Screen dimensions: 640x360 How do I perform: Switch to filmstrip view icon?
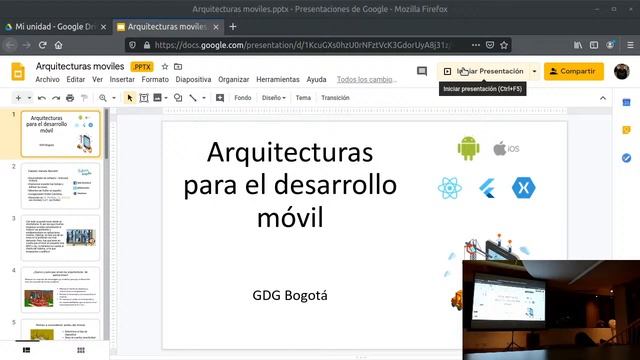point(27,350)
